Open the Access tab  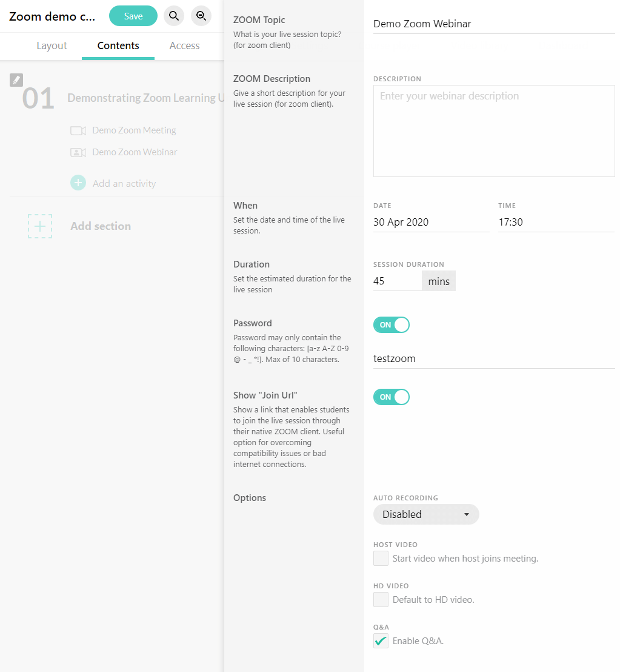(184, 45)
